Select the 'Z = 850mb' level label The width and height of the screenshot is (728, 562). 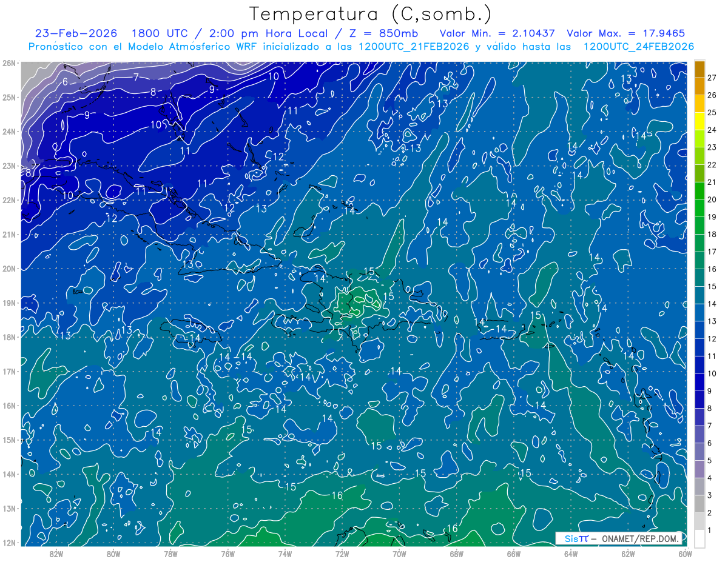pyautogui.click(x=383, y=33)
